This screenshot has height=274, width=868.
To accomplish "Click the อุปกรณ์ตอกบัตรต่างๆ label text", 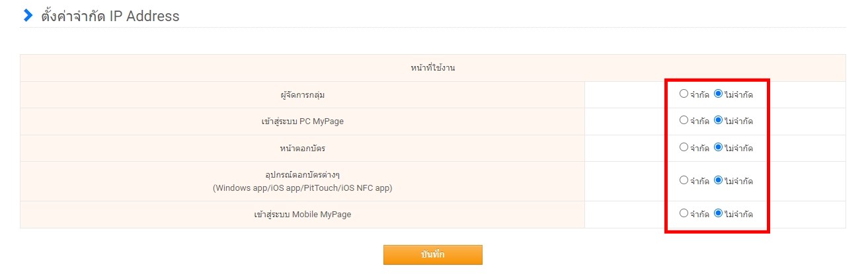I will [302, 175].
